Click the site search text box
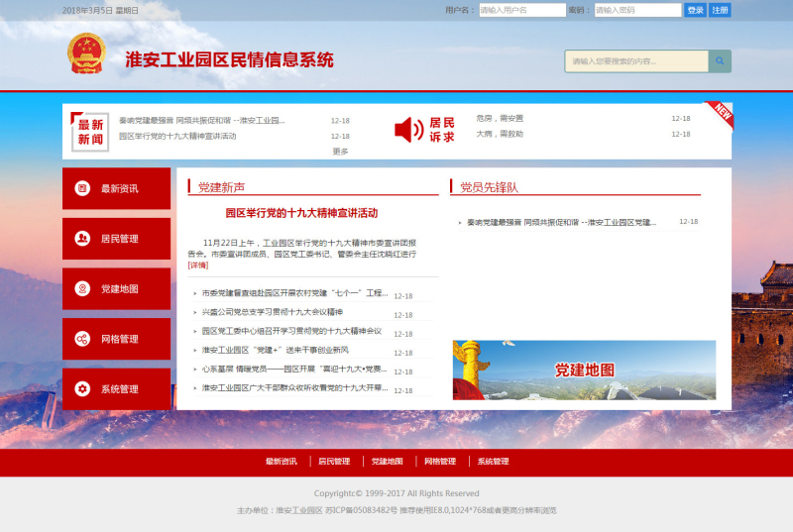The width and height of the screenshot is (793, 532). (637, 61)
